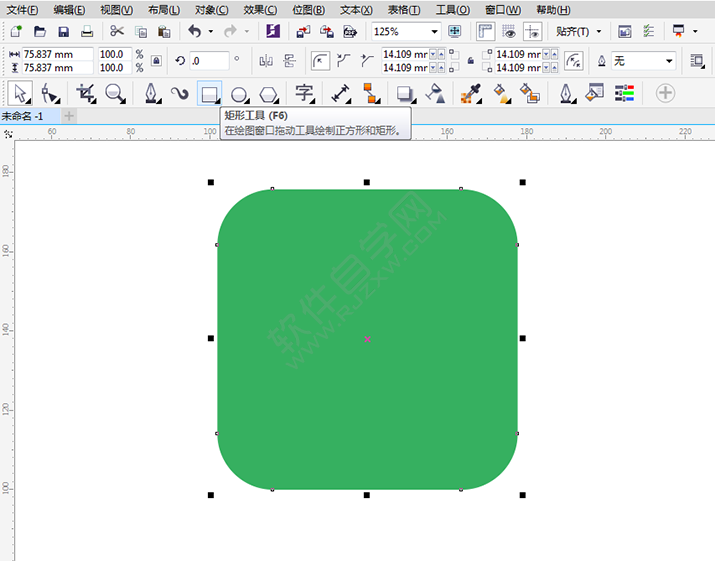
Task: Toggle show grid button
Action: pyautogui.click(x=508, y=31)
